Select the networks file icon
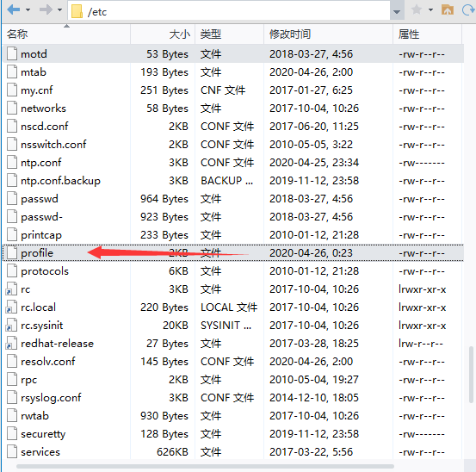The image size is (476, 472). [12, 109]
